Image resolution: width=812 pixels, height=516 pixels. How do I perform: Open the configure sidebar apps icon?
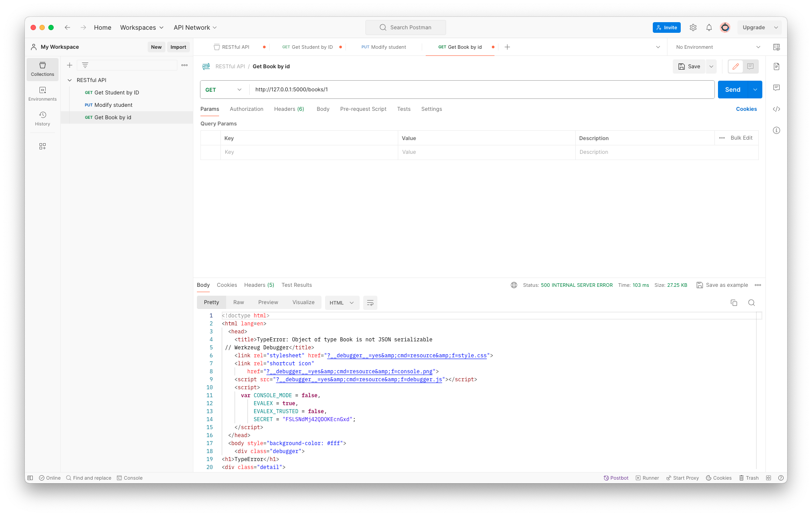coord(43,146)
